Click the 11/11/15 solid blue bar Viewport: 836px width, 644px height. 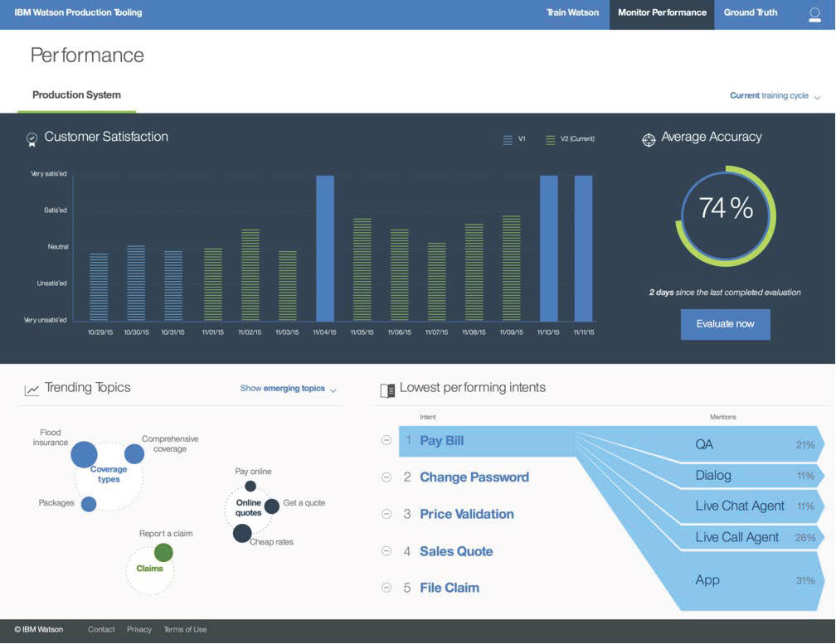tap(583, 248)
